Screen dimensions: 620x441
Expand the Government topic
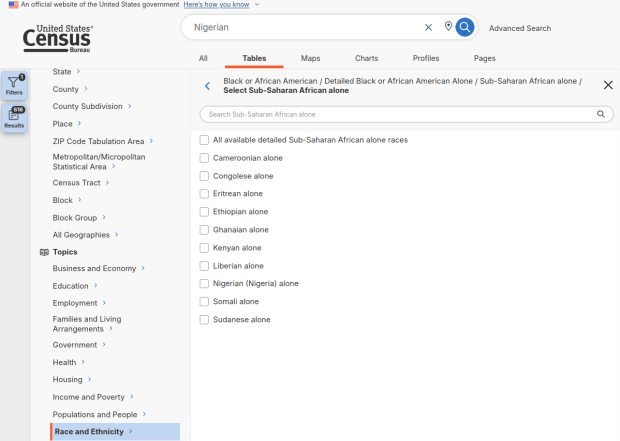point(79,345)
